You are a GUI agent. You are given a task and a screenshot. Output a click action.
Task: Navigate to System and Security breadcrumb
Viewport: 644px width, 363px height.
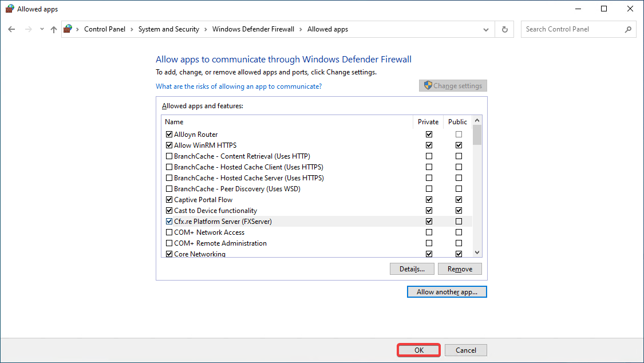pos(169,29)
